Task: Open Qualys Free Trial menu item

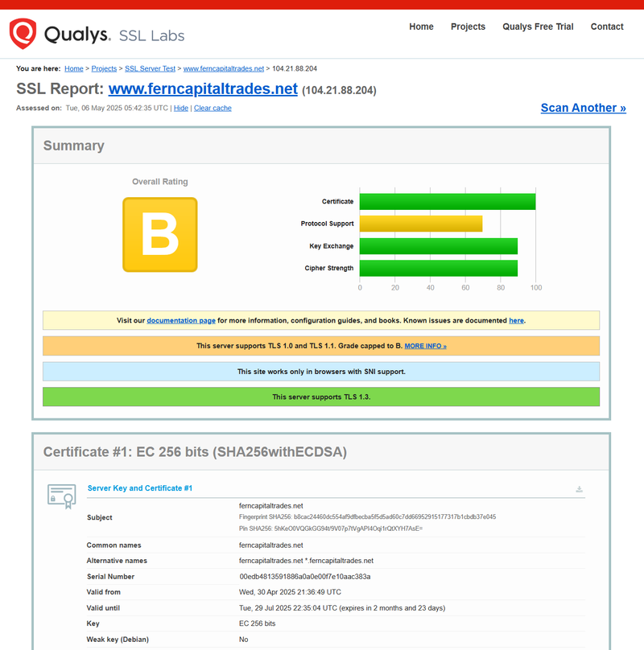Action: tap(538, 27)
